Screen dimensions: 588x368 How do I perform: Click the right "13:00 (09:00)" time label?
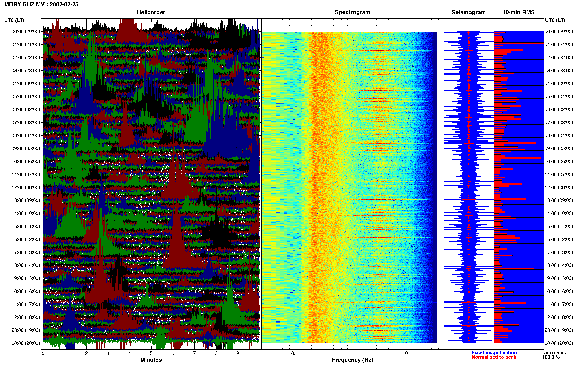(559, 200)
